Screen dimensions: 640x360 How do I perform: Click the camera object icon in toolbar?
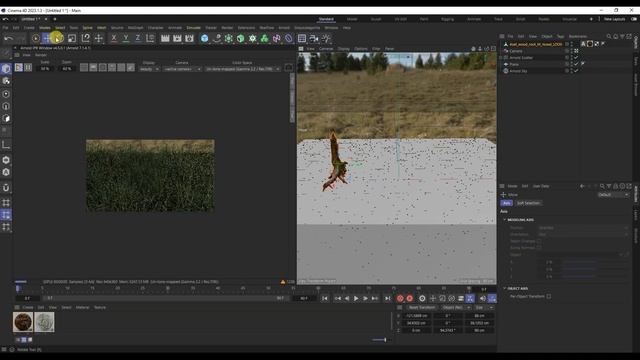point(314,38)
